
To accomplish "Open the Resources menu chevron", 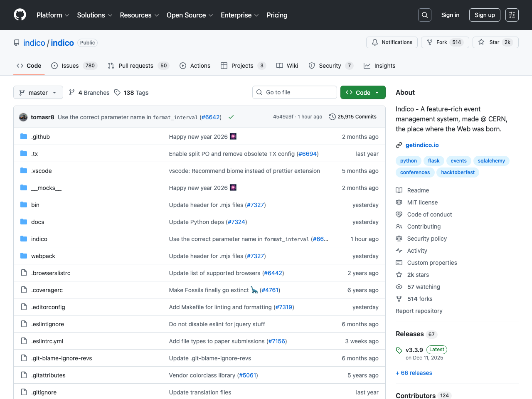I will [x=158, y=15].
